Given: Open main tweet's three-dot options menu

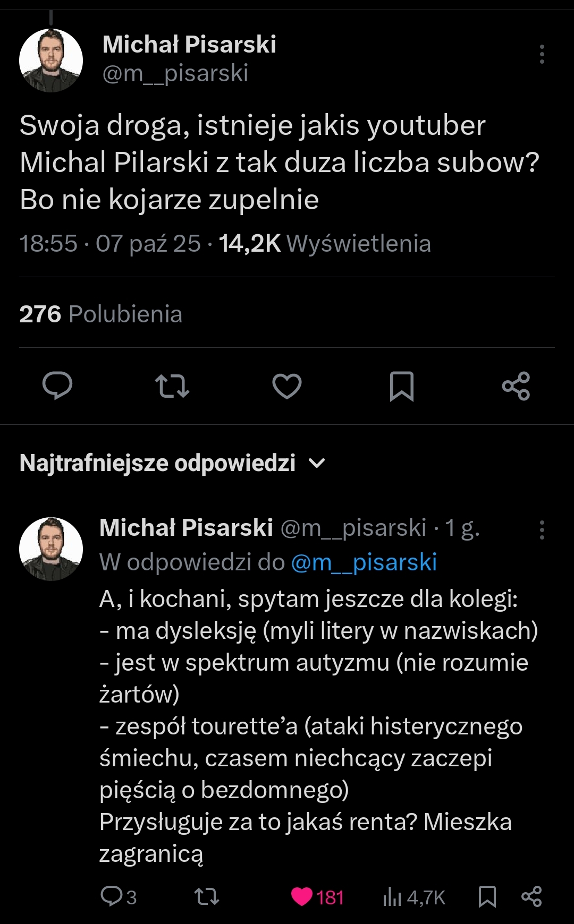Looking at the screenshot, I should 542,54.
